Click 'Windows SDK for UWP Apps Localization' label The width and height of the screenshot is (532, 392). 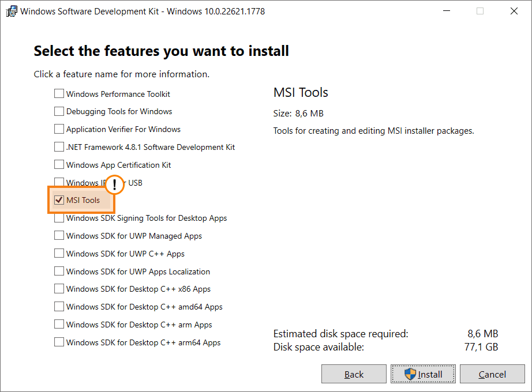click(138, 272)
